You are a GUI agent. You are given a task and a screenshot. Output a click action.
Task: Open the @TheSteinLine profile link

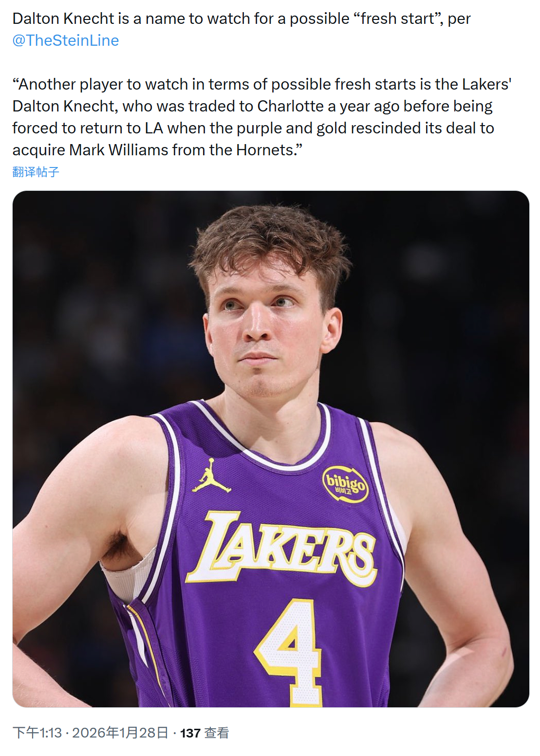pyautogui.click(x=66, y=40)
